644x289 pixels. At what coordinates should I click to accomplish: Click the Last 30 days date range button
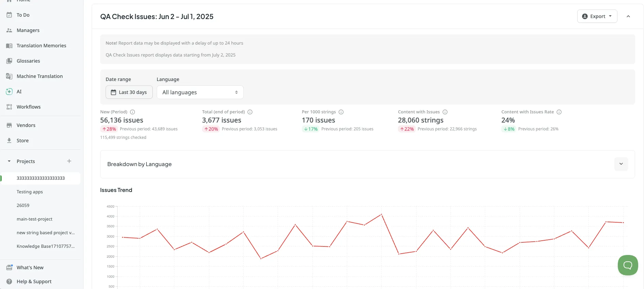click(x=129, y=92)
